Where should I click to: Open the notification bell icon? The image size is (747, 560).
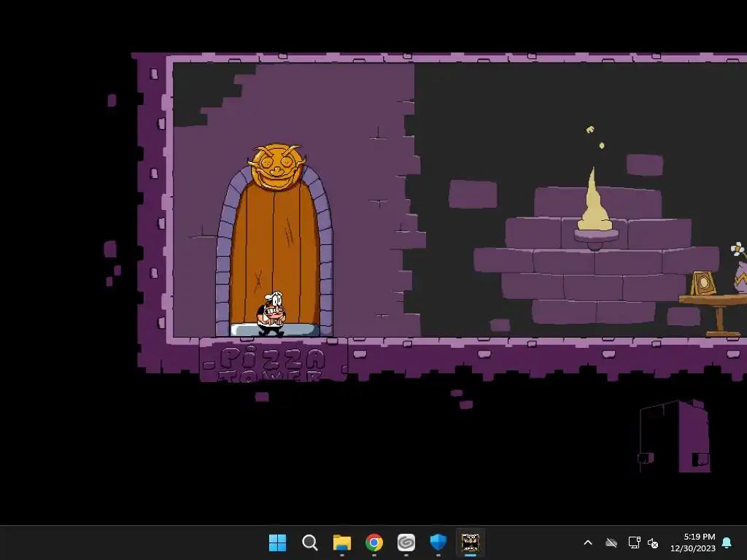coord(727,542)
